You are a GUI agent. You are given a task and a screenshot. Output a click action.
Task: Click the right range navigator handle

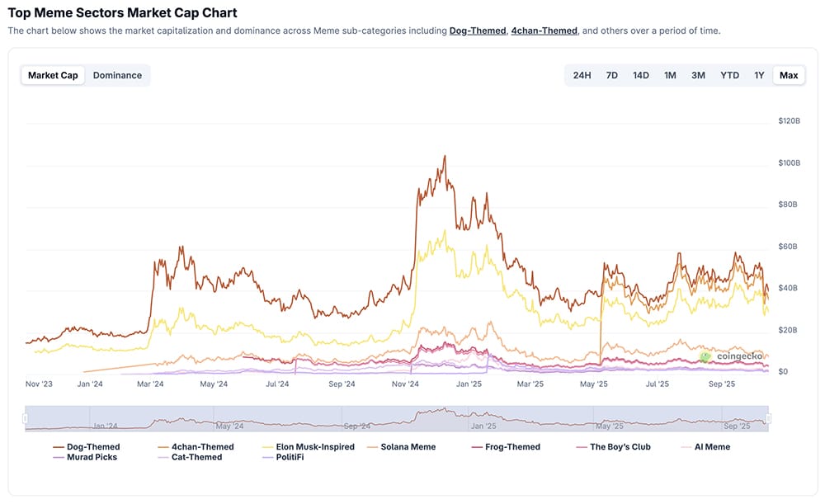pyautogui.click(x=769, y=419)
